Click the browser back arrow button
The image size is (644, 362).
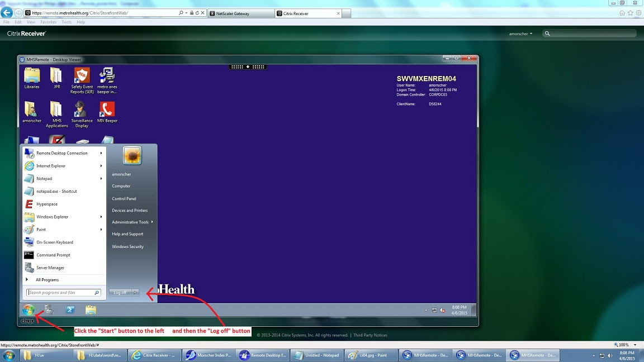pyautogui.click(x=7, y=13)
